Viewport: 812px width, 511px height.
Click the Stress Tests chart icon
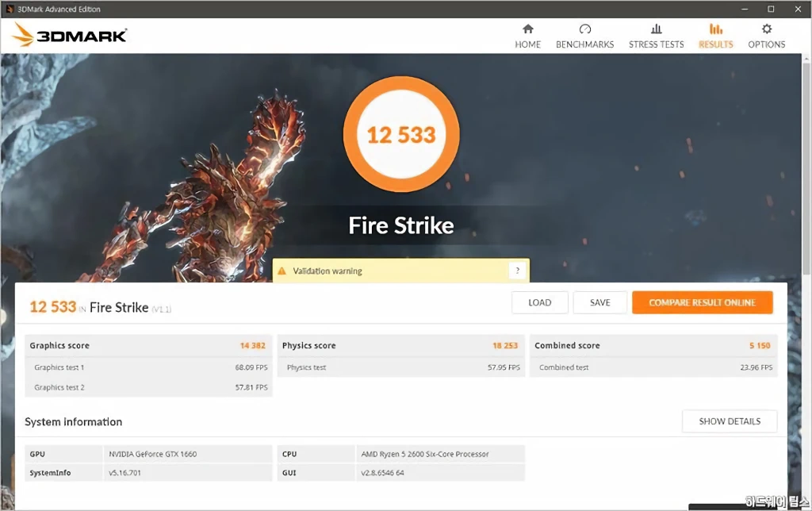656,29
